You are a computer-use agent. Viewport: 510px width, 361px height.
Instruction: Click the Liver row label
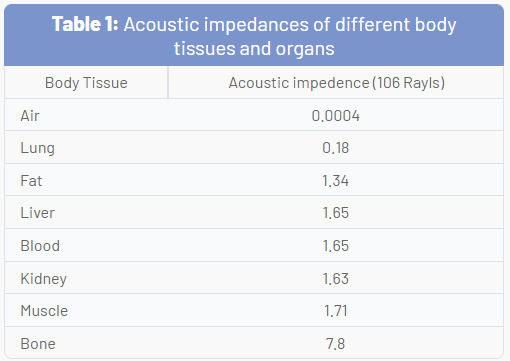coord(38,213)
